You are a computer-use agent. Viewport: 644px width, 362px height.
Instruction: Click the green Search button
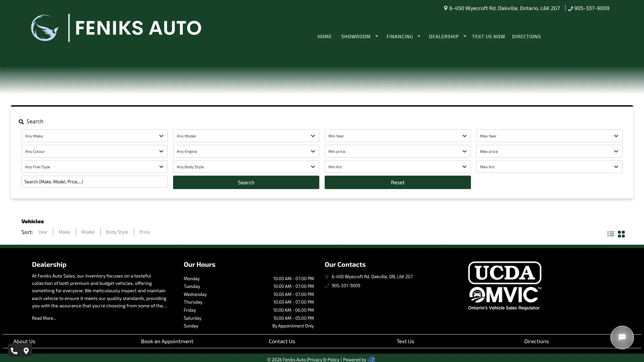tap(246, 182)
